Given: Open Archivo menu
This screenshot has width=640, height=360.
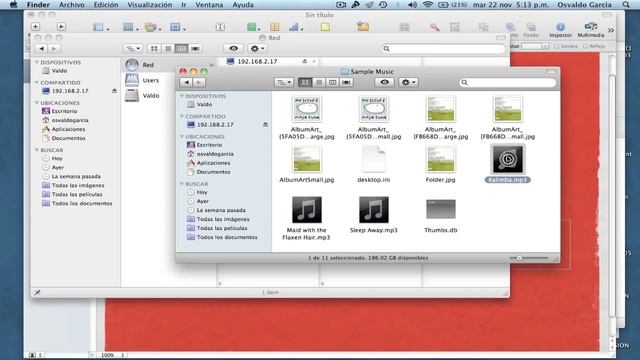Looking at the screenshot, I should (x=71, y=5).
